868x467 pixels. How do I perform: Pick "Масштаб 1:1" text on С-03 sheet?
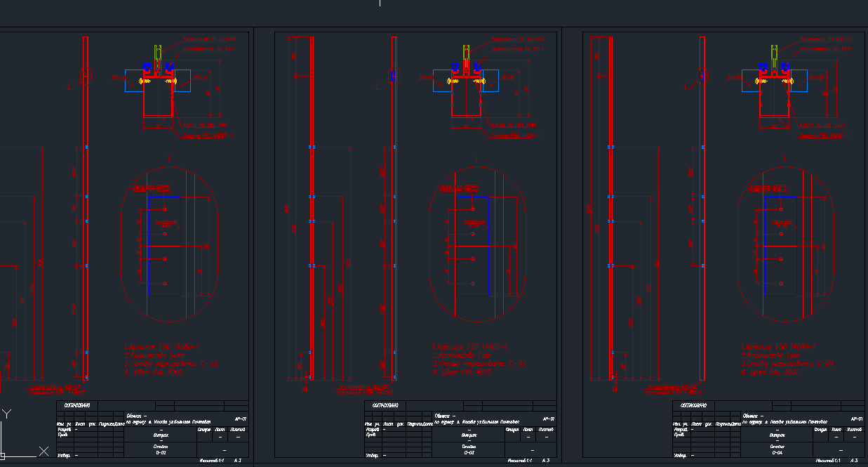click(x=521, y=461)
